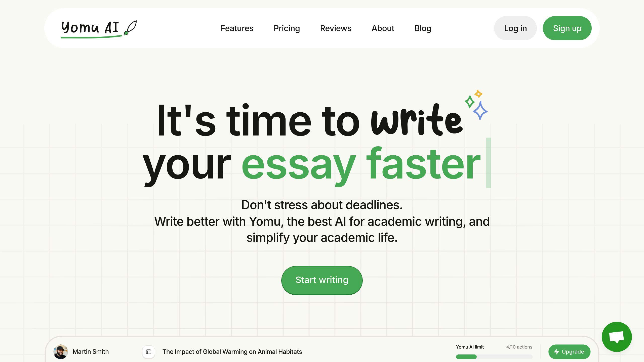Click essay title input field
644x362 pixels.
232,351
